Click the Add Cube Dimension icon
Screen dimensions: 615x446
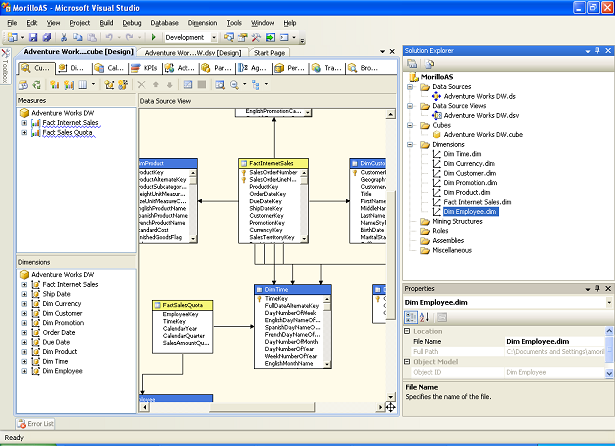tap(109, 84)
